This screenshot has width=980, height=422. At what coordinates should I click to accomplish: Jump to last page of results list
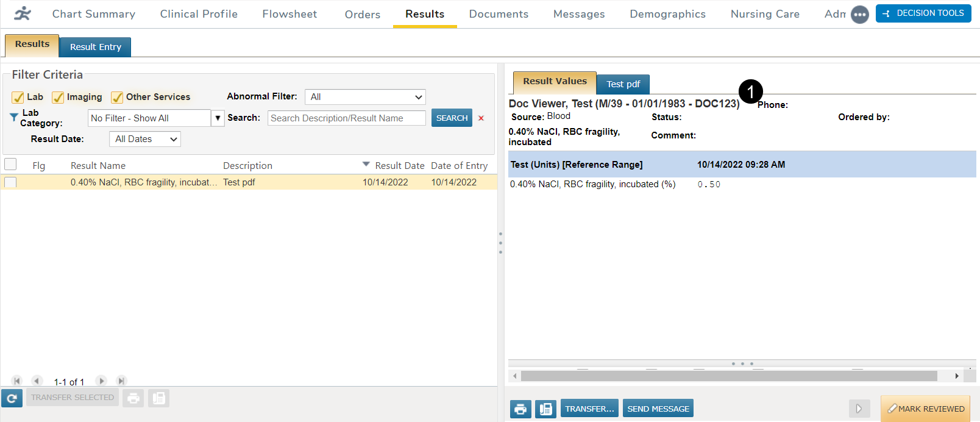[121, 381]
